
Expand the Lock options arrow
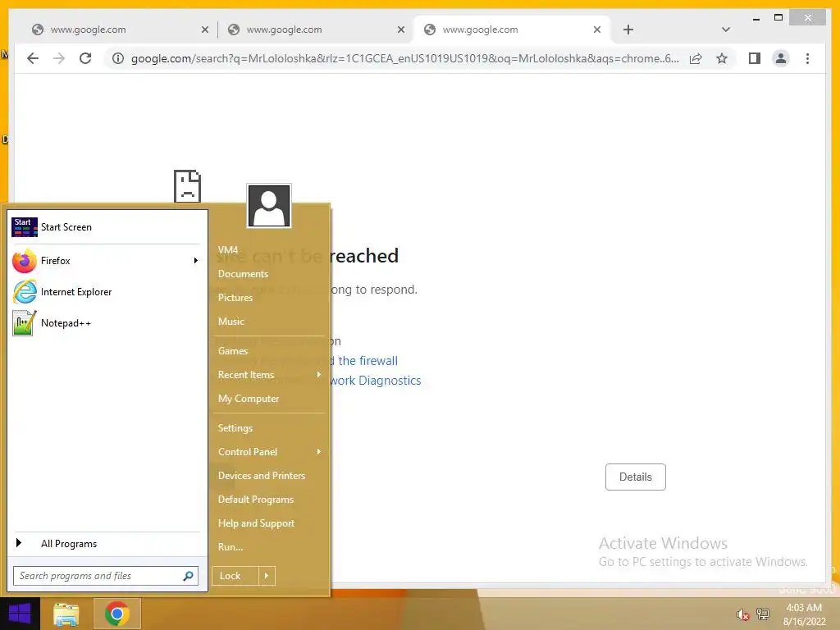point(267,576)
